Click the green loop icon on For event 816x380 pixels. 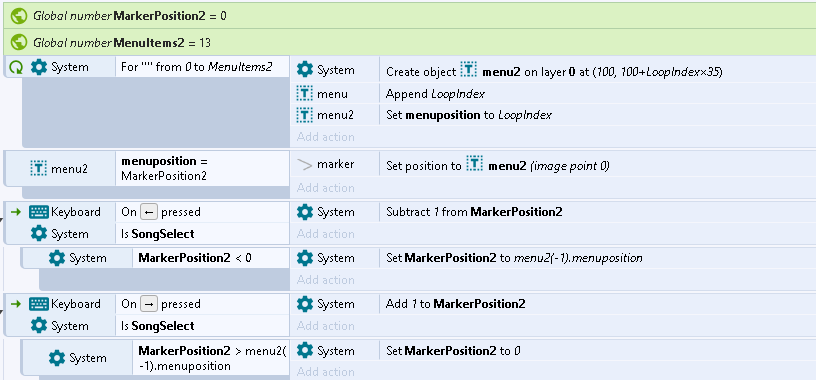point(16,67)
